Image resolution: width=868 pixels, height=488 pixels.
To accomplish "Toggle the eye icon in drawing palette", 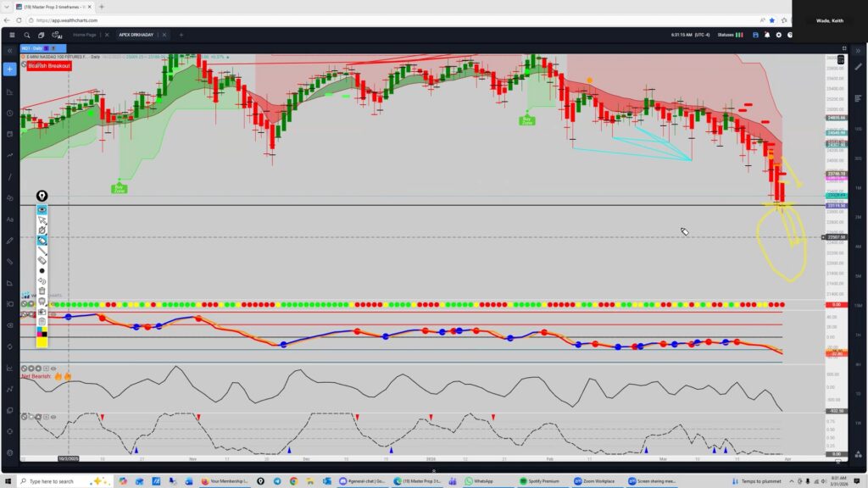I will tap(42, 209).
